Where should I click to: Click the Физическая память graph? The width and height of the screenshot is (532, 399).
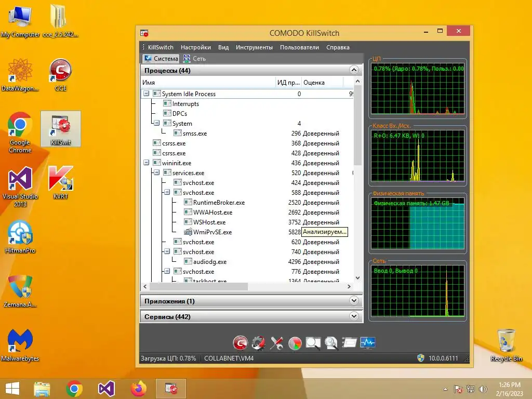tap(417, 223)
